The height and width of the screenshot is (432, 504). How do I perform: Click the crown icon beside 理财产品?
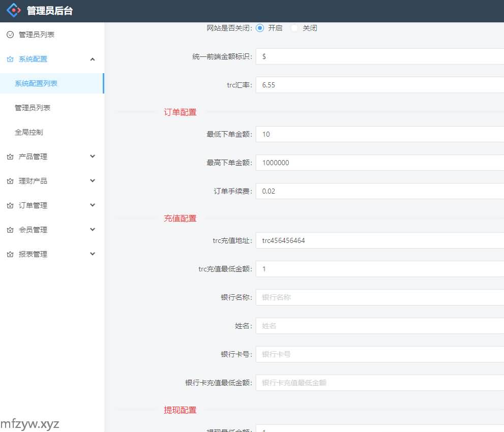click(10, 181)
